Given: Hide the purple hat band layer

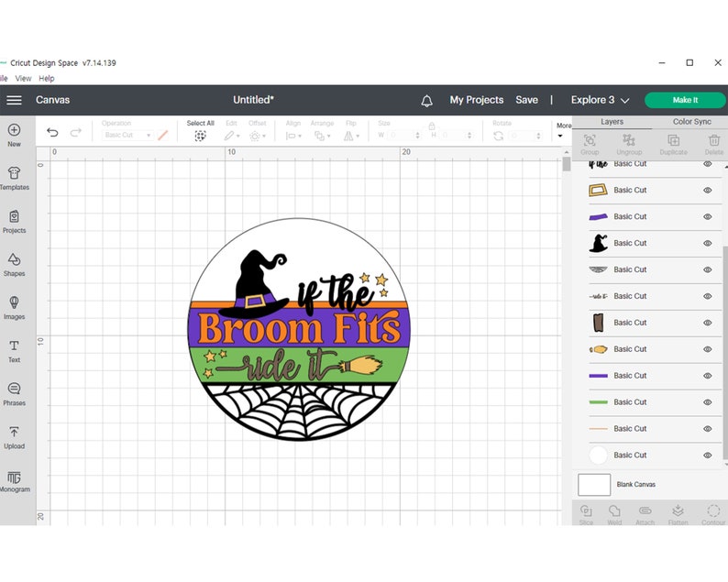Looking at the screenshot, I should (x=708, y=216).
